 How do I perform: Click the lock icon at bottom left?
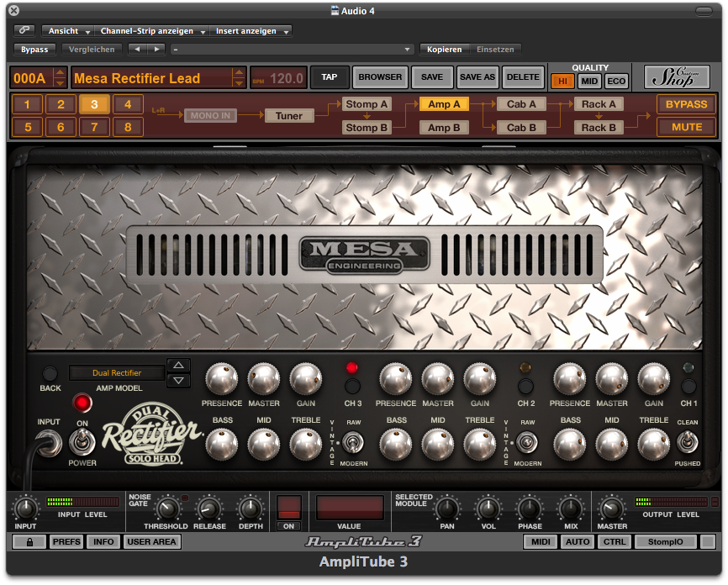29,542
